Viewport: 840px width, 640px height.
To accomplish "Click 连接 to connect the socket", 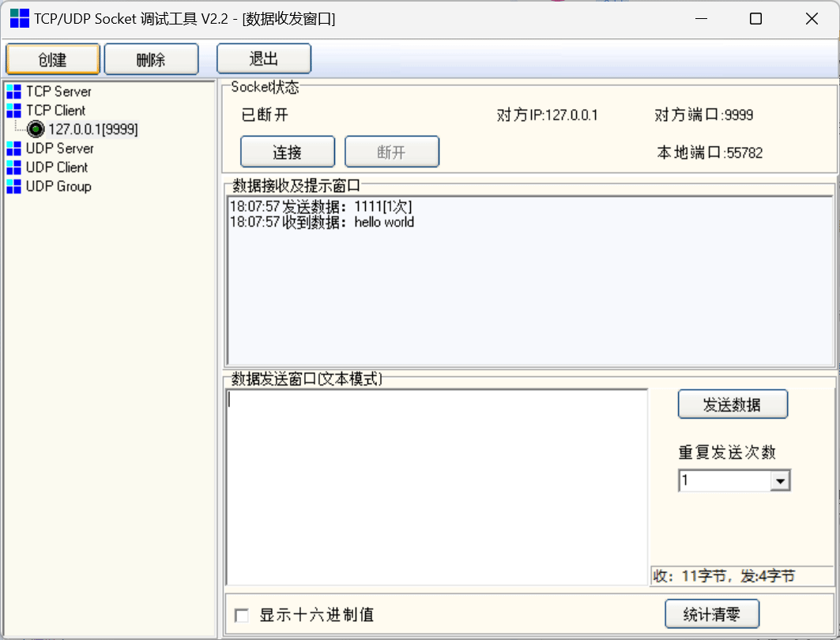I will point(288,151).
